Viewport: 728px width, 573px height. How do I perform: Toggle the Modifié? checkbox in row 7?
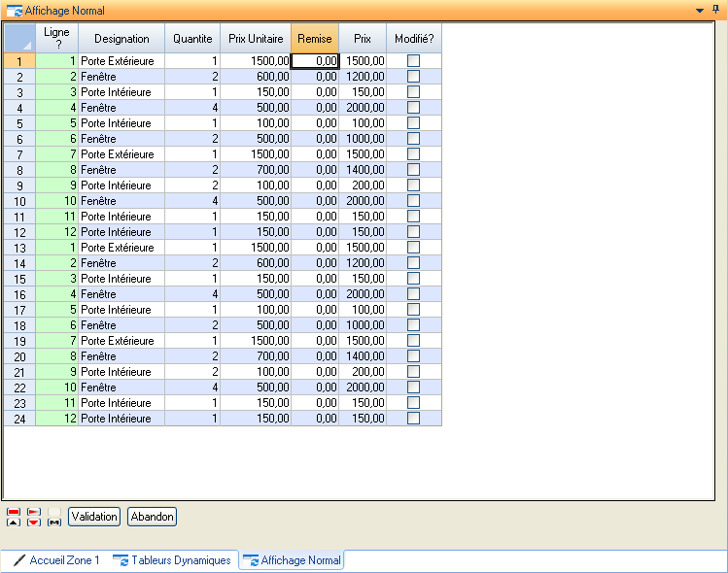pos(413,154)
